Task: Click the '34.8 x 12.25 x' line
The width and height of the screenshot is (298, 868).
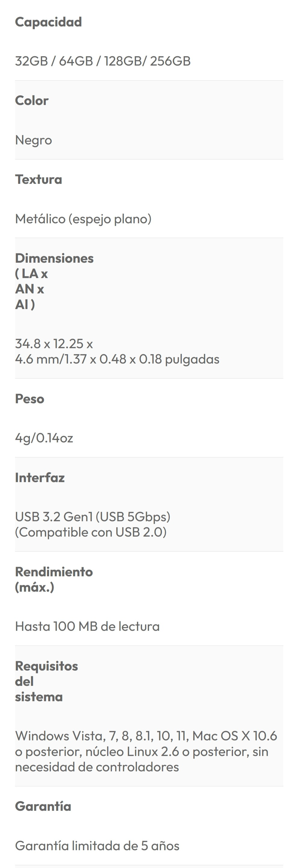Action: tap(54, 343)
